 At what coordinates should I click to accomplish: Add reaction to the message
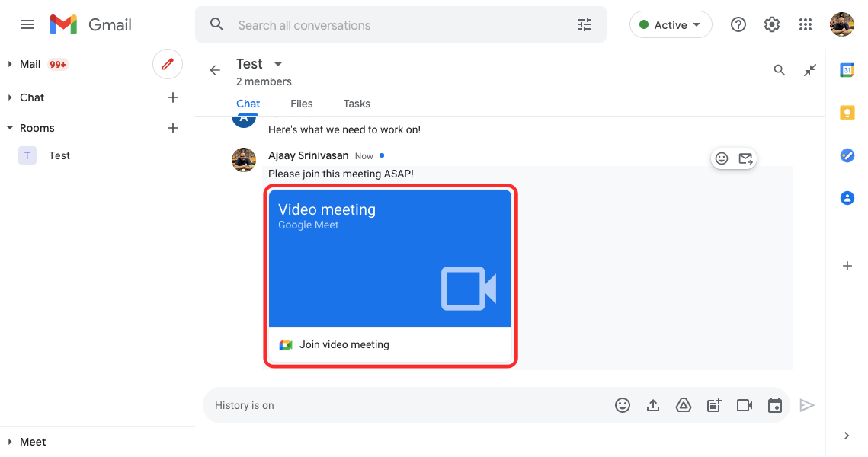(x=722, y=158)
